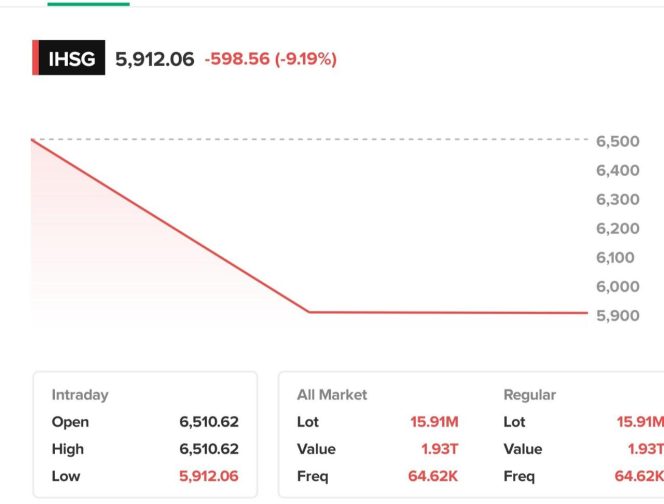Select the active green-underlined tab at top

(x=88, y=4)
